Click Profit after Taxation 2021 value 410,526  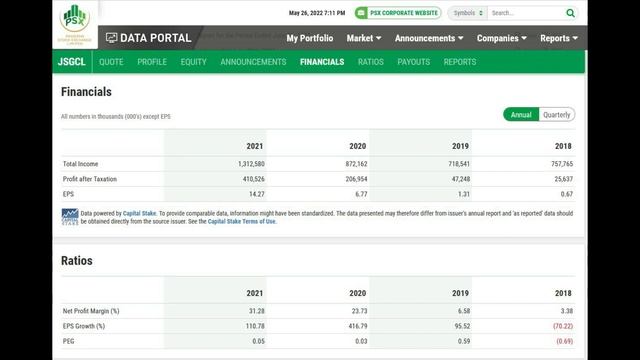pos(253,179)
